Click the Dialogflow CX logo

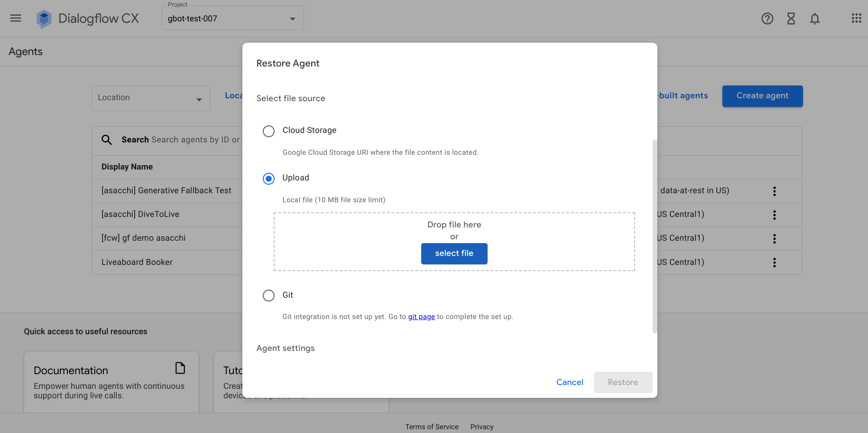[x=88, y=18]
